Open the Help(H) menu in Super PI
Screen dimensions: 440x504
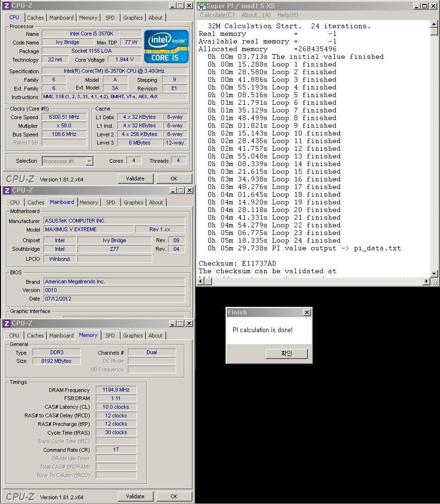pyautogui.click(x=288, y=15)
